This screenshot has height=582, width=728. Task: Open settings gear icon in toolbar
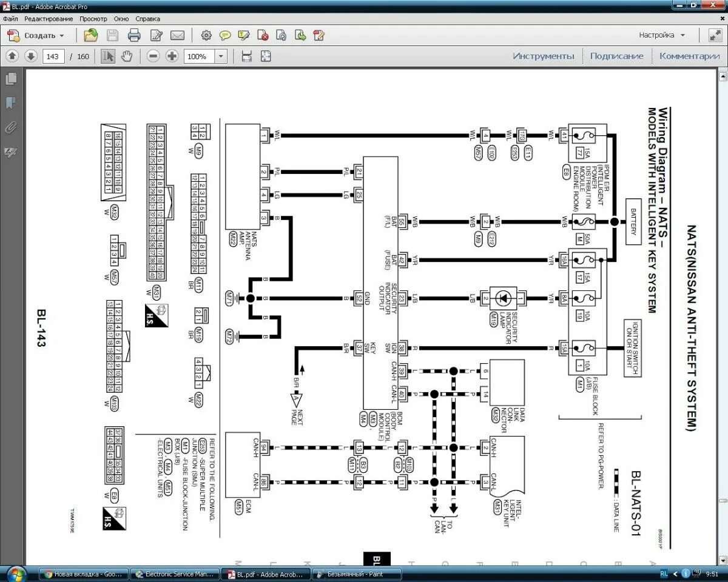point(206,35)
